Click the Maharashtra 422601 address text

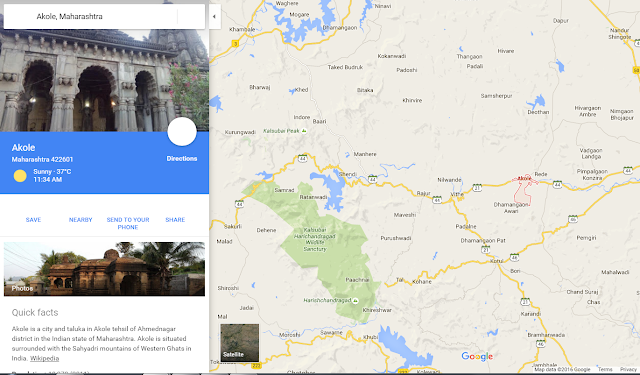[x=42, y=160]
